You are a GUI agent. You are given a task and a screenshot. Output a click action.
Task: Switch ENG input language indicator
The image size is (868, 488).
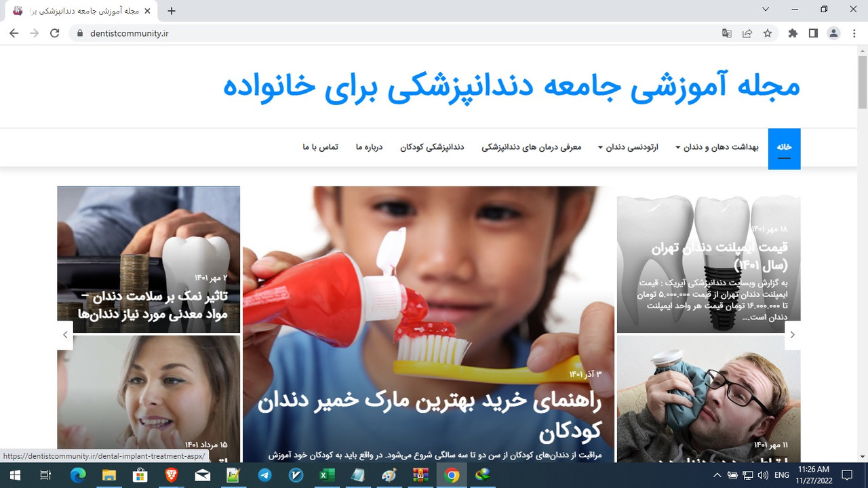click(x=782, y=475)
